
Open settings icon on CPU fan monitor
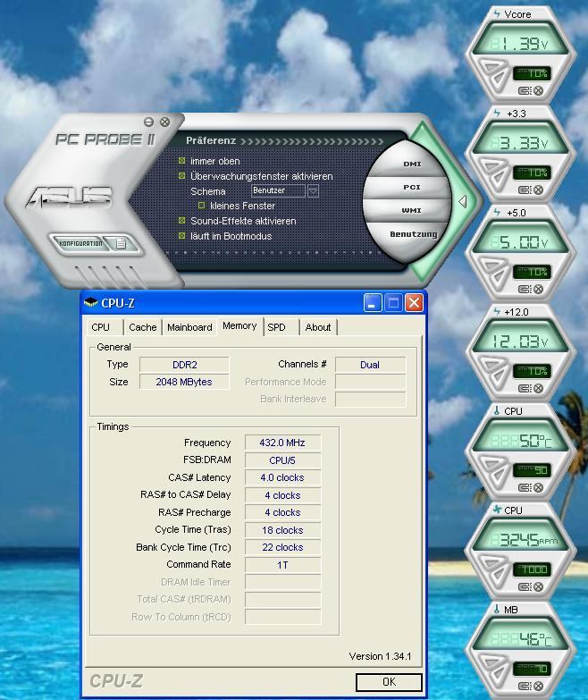click(x=525, y=586)
